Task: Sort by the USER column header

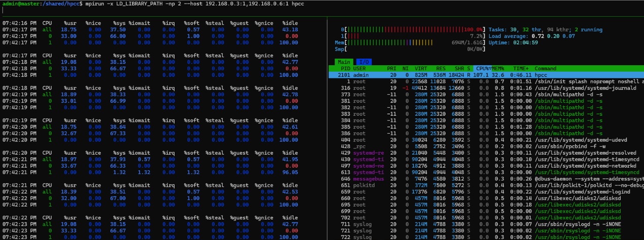Action: [359, 69]
